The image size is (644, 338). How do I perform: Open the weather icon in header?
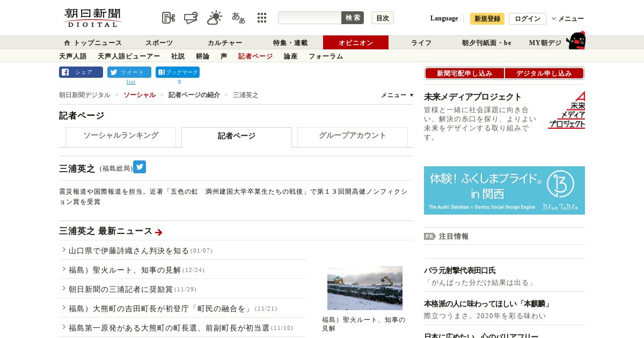pos(215,18)
